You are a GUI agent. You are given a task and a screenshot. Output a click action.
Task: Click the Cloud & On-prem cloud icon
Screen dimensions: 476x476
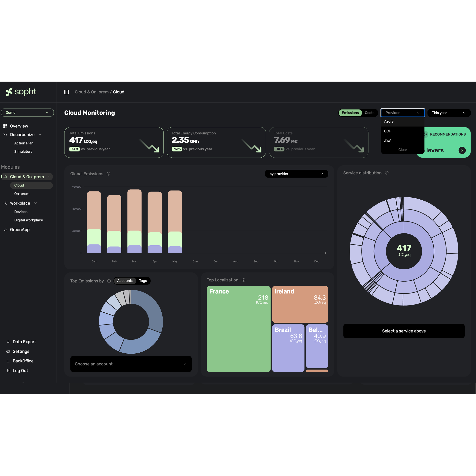click(5, 177)
